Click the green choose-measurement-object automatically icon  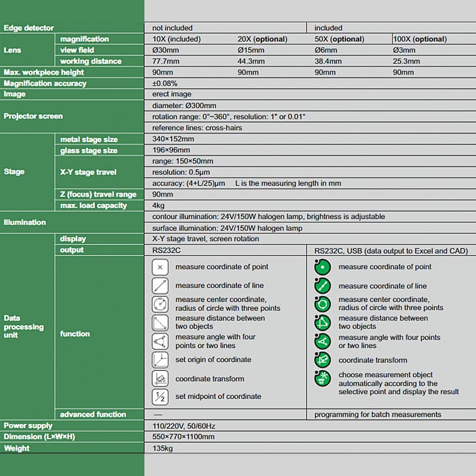[323, 379]
